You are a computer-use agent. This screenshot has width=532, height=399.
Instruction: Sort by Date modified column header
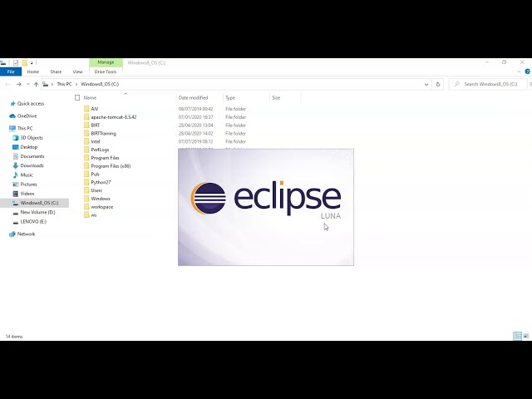[x=193, y=98]
